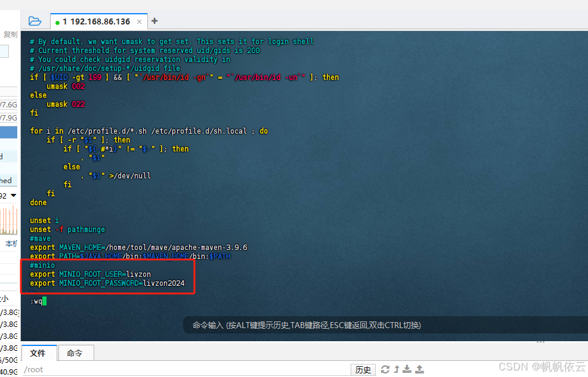Click the '/usr/share/doc/setup-*/uidgid file' comment

point(105,69)
